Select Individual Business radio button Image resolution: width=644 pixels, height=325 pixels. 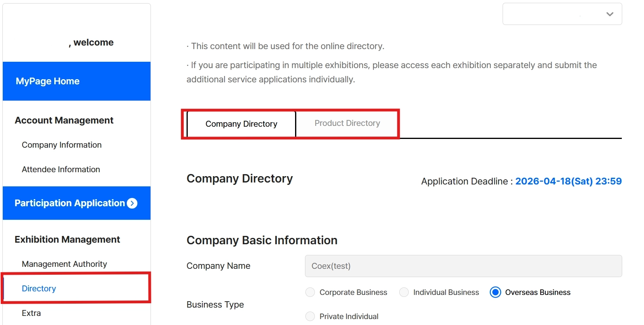pos(404,292)
